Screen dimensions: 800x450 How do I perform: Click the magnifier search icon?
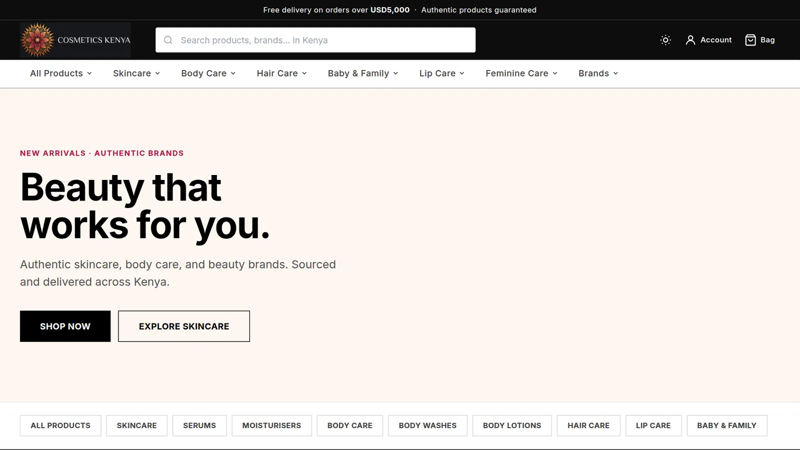pyautogui.click(x=168, y=40)
